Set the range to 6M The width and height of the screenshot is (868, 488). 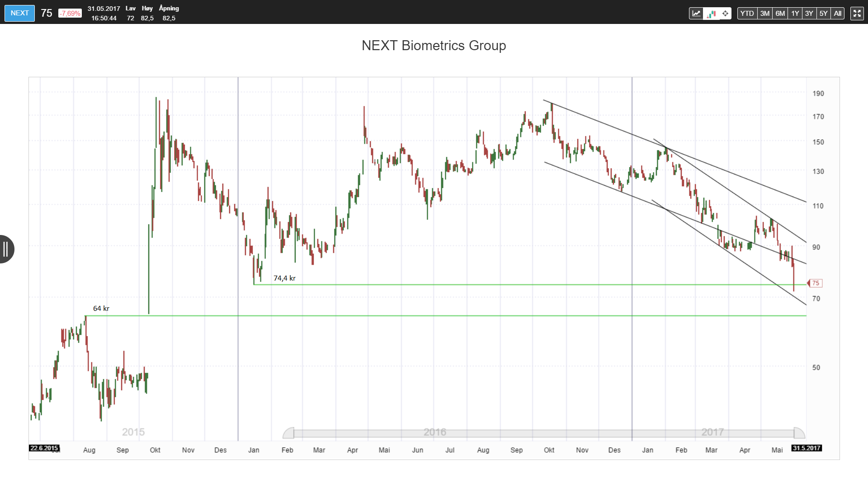(x=780, y=14)
